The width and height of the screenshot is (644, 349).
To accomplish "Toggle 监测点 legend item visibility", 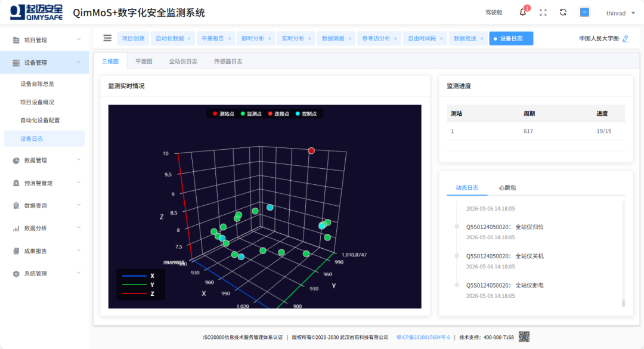I will point(251,114).
